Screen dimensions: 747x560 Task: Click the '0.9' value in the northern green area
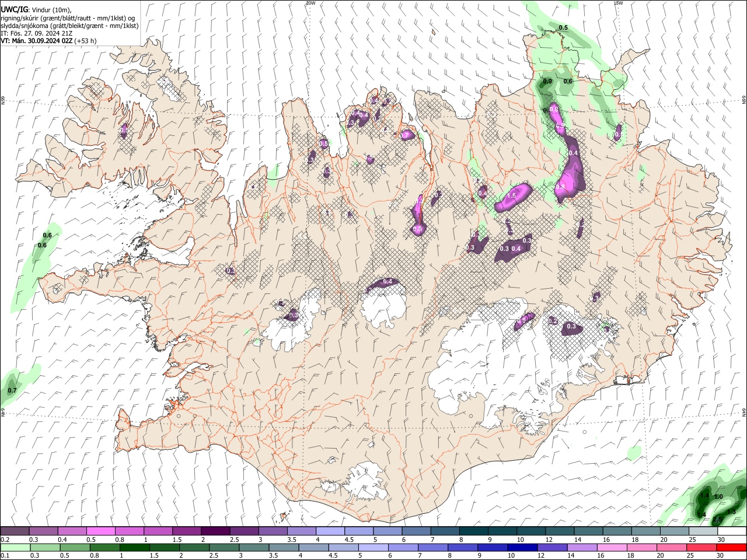click(x=547, y=81)
